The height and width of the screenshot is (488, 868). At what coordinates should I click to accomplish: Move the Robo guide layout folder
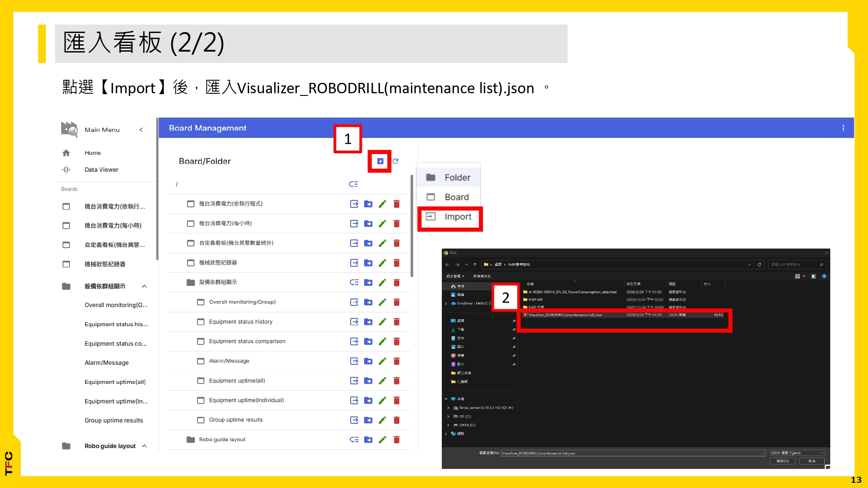click(x=368, y=439)
